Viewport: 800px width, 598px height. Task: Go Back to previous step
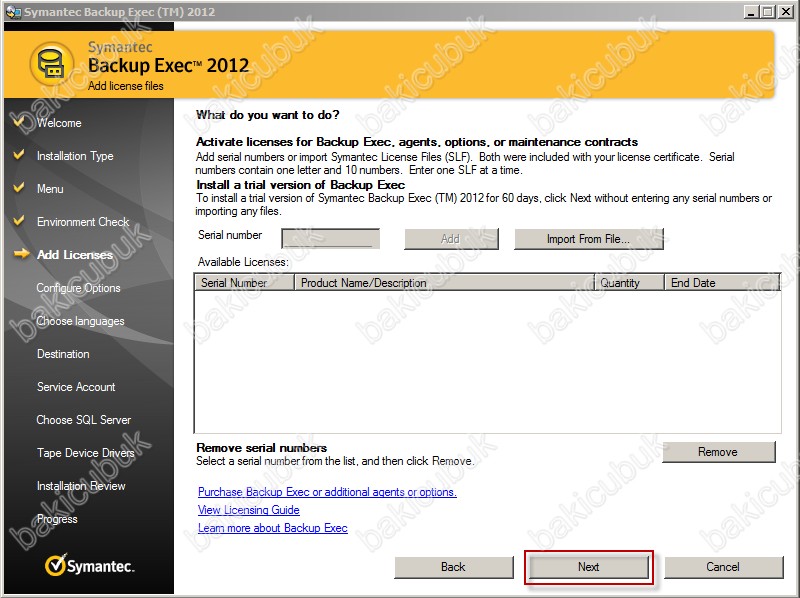click(454, 567)
